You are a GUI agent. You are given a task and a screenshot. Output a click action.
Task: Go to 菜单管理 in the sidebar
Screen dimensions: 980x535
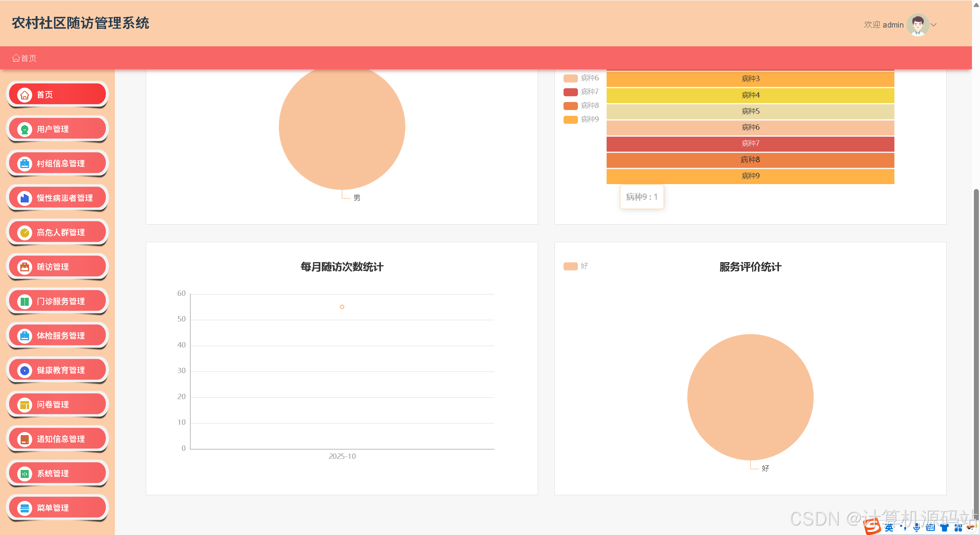point(57,508)
